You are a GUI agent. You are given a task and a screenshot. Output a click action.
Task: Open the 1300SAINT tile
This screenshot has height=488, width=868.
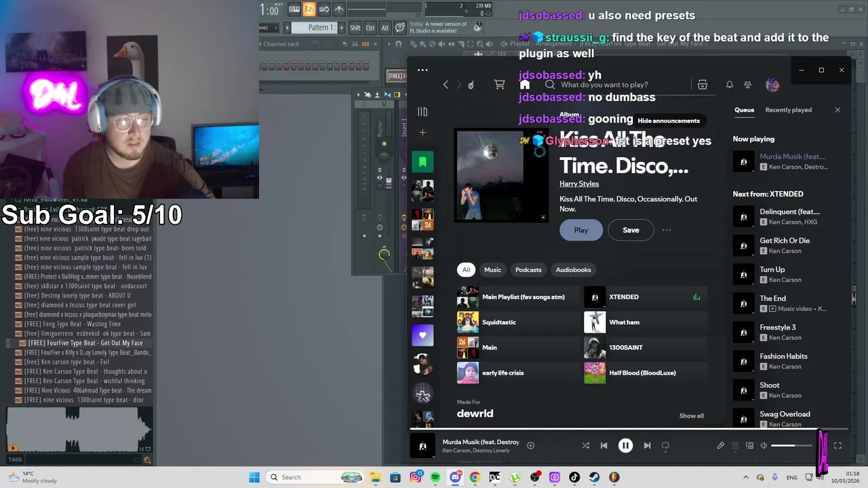[644, 348]
